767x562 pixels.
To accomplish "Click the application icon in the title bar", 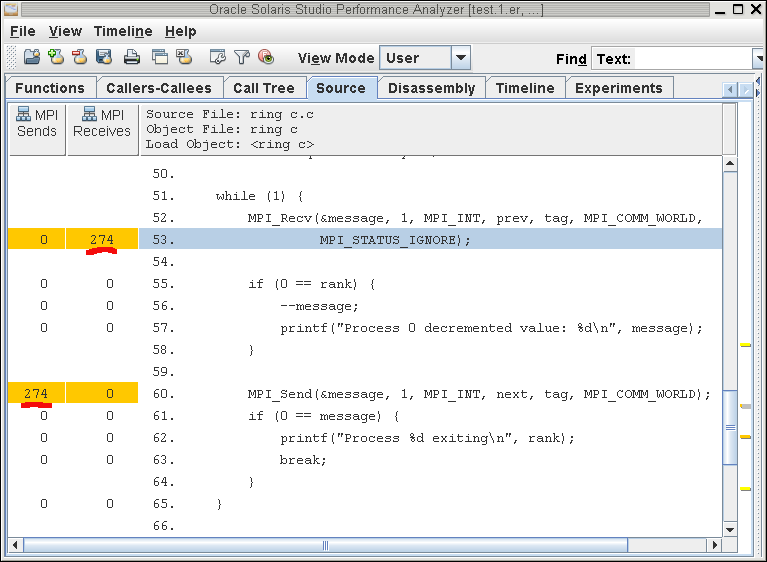I will click(x=11, y=9).
